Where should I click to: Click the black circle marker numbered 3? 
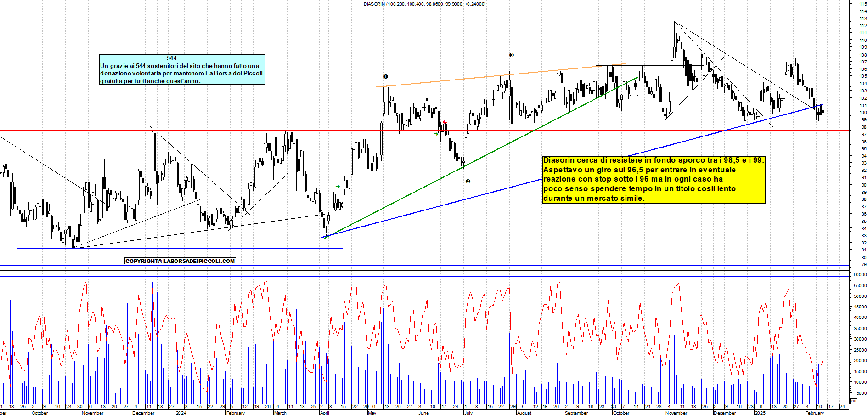coord(512,55)
